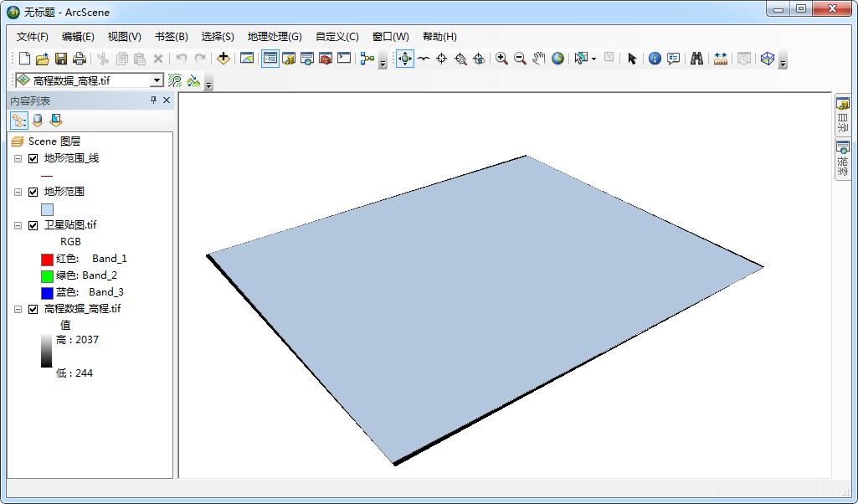Viewport: 858px width, 504px height.
Task: Collapse the 地形范围 layer tree node
Action: [x=18, y=192]
